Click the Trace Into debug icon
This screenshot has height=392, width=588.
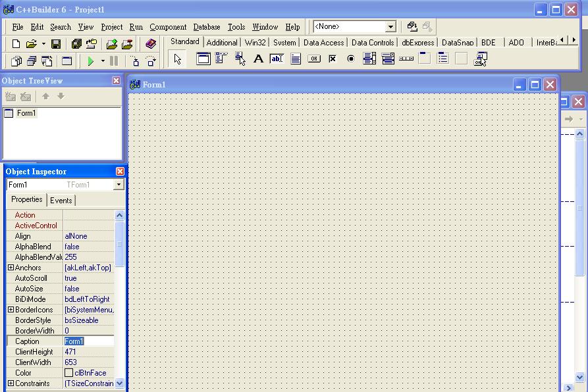pyautogui.click(x=134, y=61)
